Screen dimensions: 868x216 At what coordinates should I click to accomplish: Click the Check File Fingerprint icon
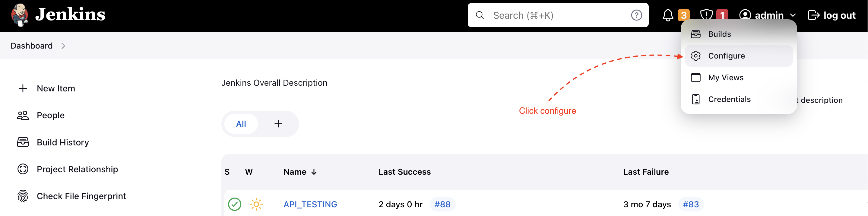[x=23, y=196]
